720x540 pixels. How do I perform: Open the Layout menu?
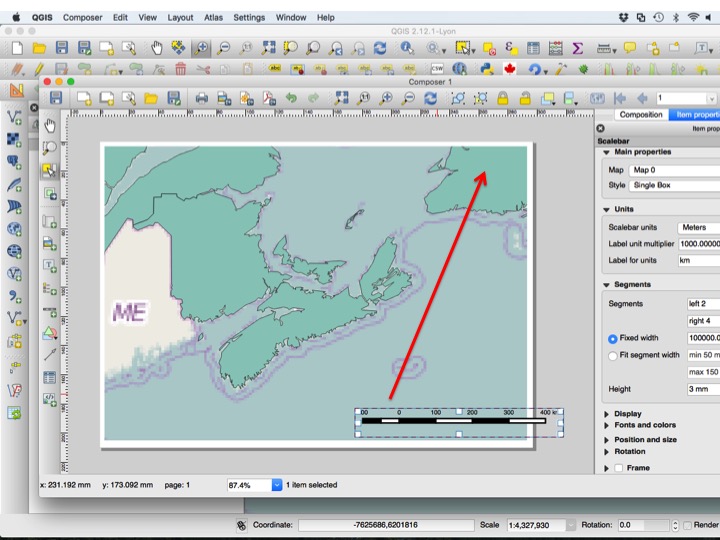click(x=180, y=17)
